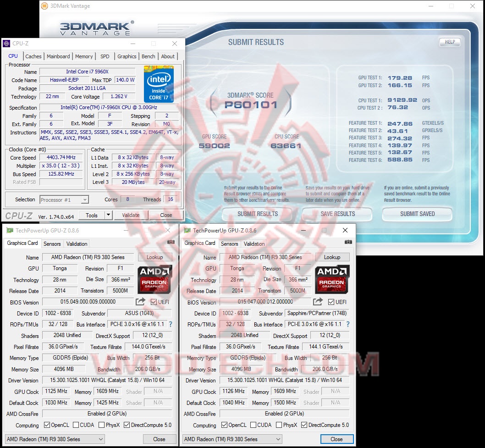Screen dimensions: 485x448
Task: Click right GPU-Z title bar app icon
Action: [187, 231]
